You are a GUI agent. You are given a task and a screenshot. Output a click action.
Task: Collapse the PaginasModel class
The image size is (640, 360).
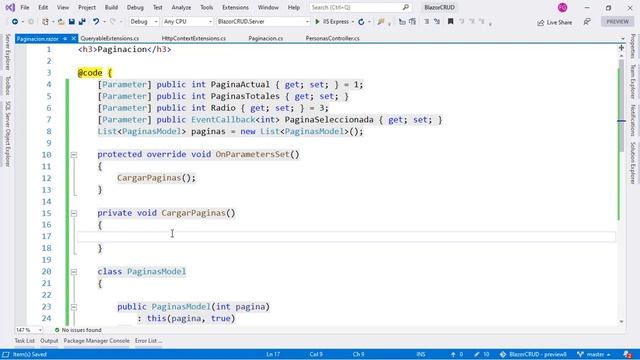click(x=74, y=272)
